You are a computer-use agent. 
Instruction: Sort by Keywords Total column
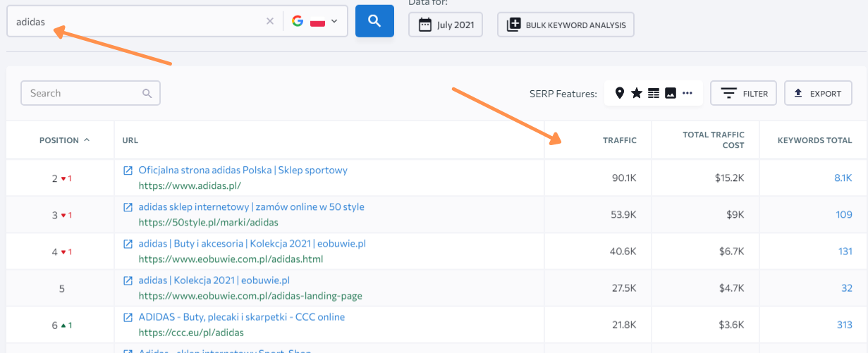tap(815, 140)
